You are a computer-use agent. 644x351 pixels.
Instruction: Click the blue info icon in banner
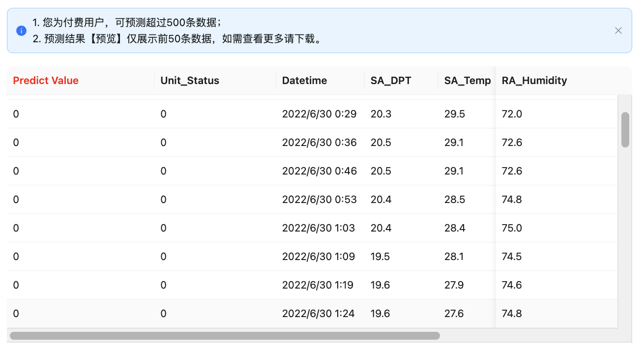(21, 30)
